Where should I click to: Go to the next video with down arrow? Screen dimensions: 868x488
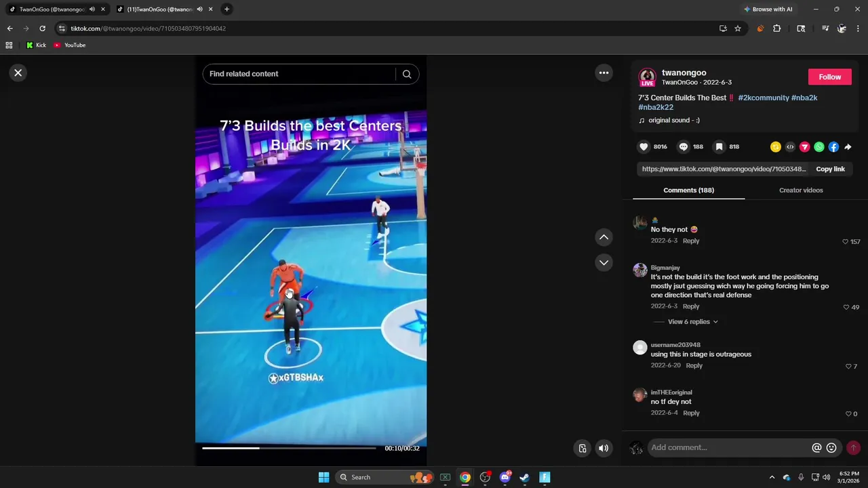(604, 262)
